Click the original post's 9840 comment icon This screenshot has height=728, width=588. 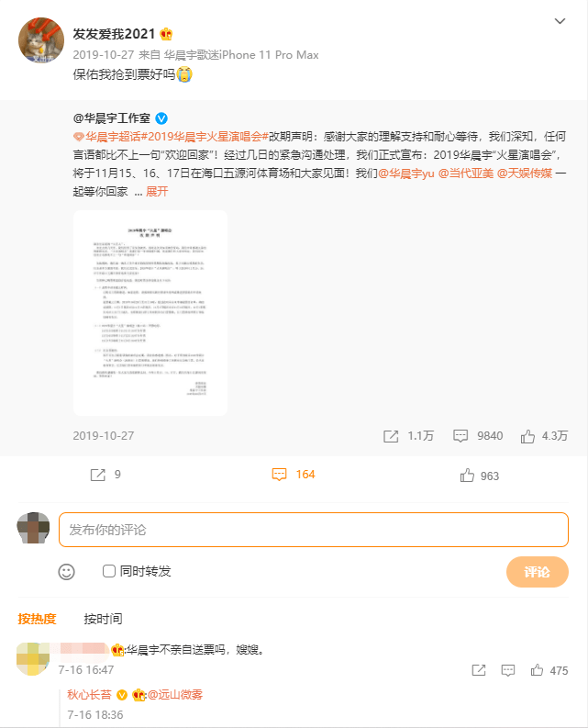460,436
